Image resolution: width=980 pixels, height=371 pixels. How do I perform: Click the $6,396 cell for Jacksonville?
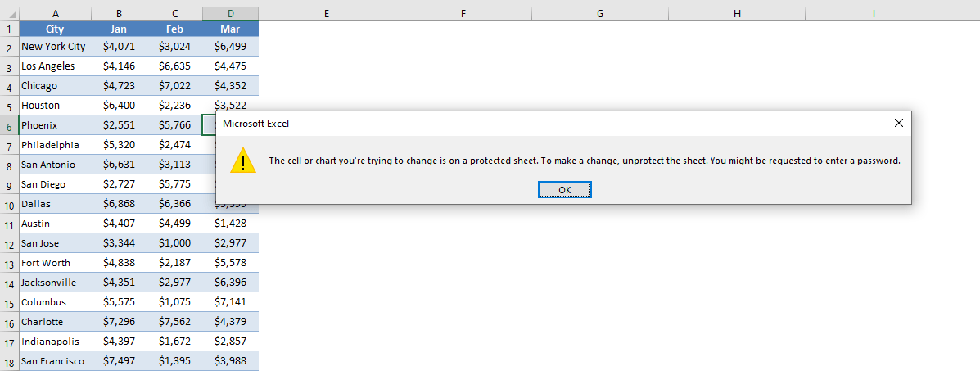click(x=230, y=283)
